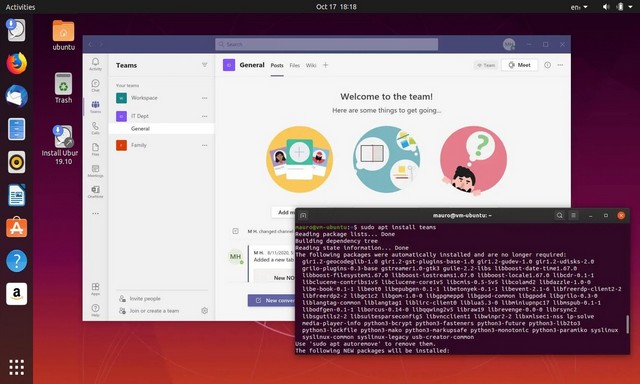
Task: Open manage teams gear icon
Action: click(x=204, y=311)
